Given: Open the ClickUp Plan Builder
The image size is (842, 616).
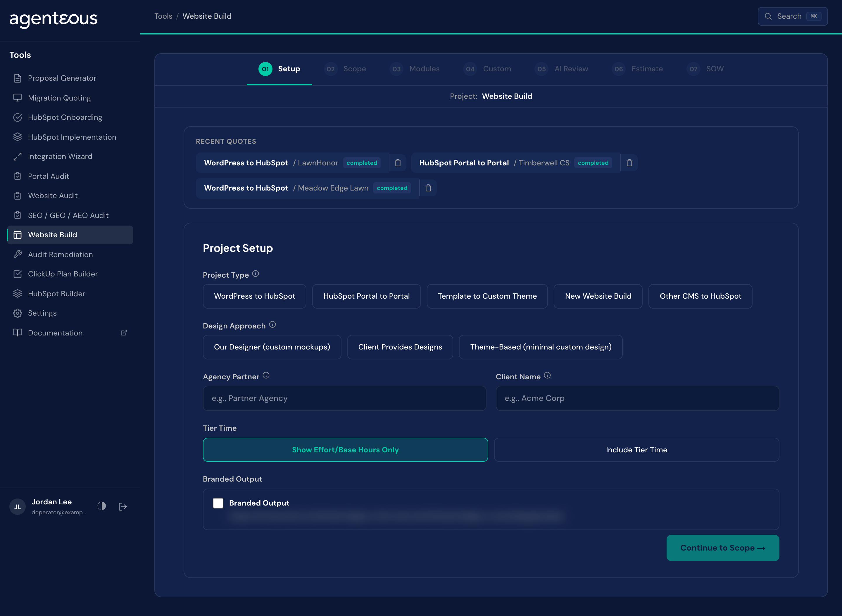Looking at the screenshot, I should point(70,274).
